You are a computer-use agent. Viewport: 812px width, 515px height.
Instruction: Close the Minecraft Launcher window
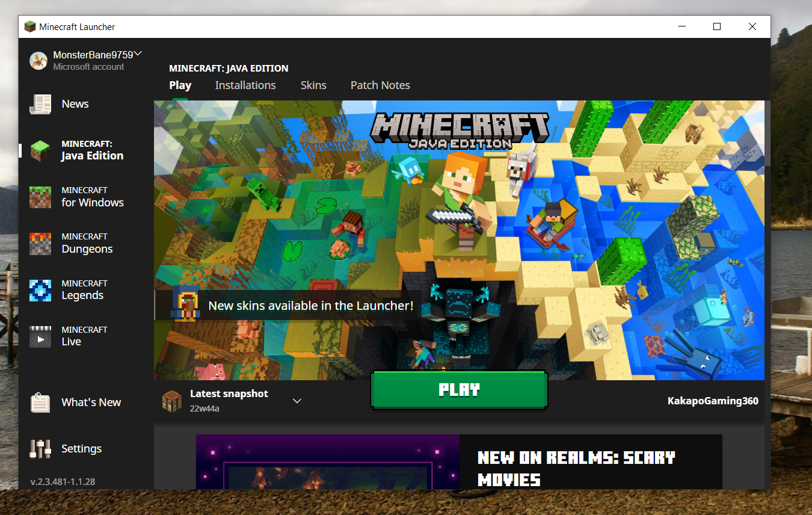[752, 26]
